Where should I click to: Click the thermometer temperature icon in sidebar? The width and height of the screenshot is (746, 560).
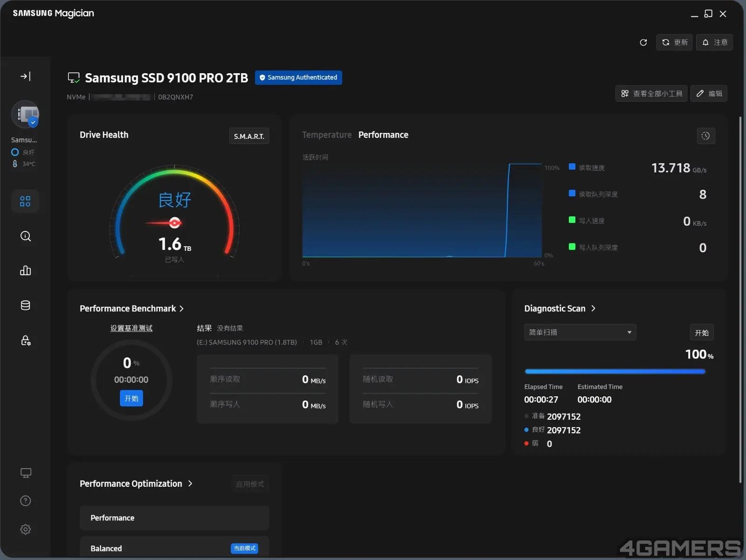coord(15,164)
